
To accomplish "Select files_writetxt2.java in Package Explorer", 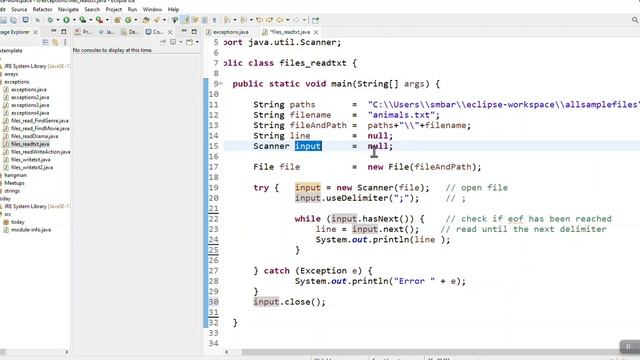I will click(x=31, y=167).
